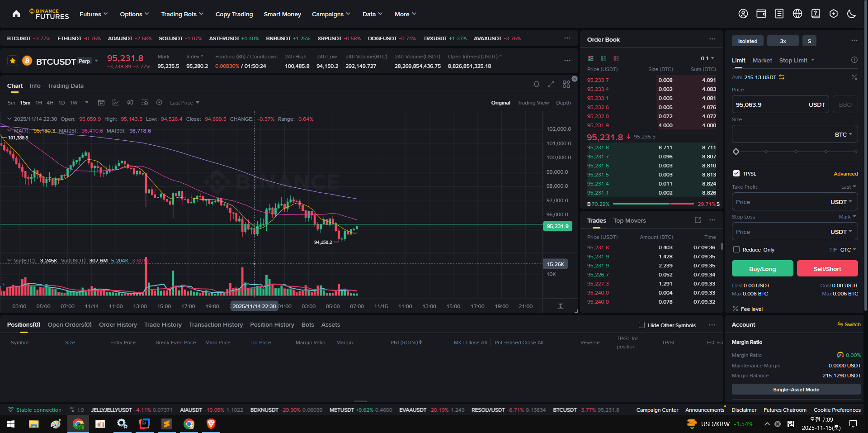
Task: Switch to the Trading Data tab
Action: (x=66, y=86)
